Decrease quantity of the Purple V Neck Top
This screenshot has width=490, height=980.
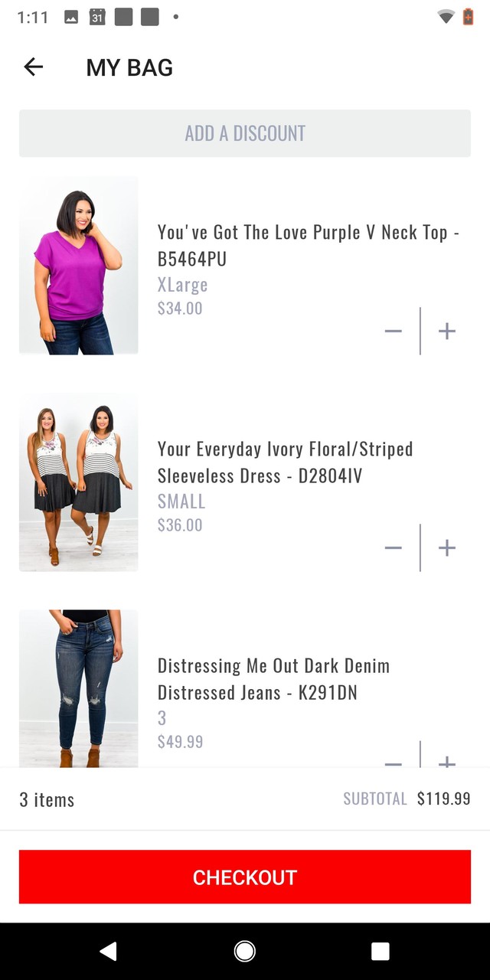(393, 331)
